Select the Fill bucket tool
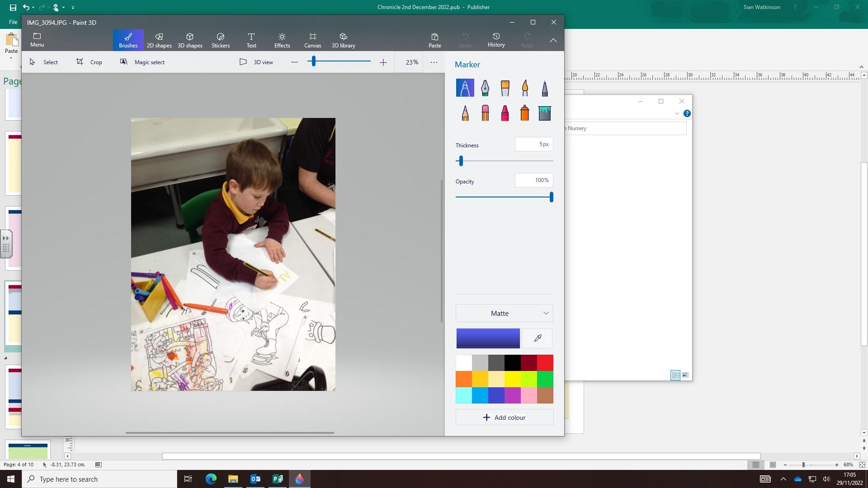Image resolution: width=868 pixels, height=488 pixels. pos(545,113)
